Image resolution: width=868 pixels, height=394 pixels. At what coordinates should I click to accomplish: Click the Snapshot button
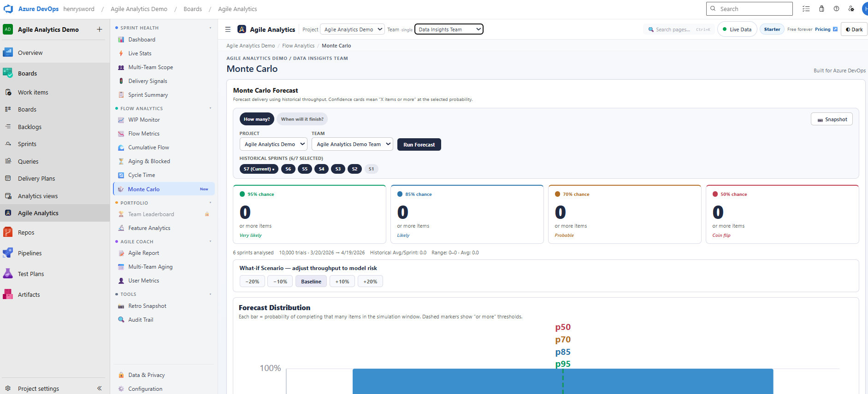832,119
